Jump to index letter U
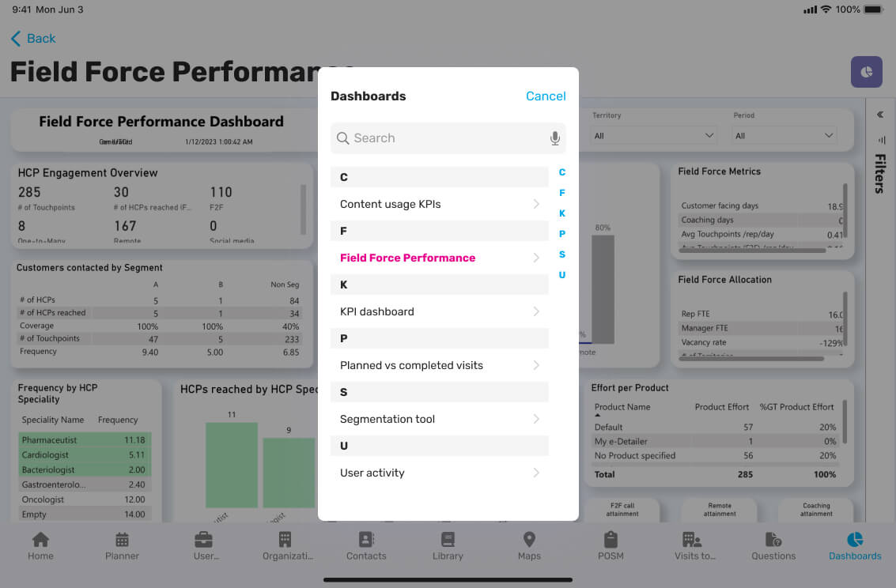The image size is (896, 588). tap(561, 275)
